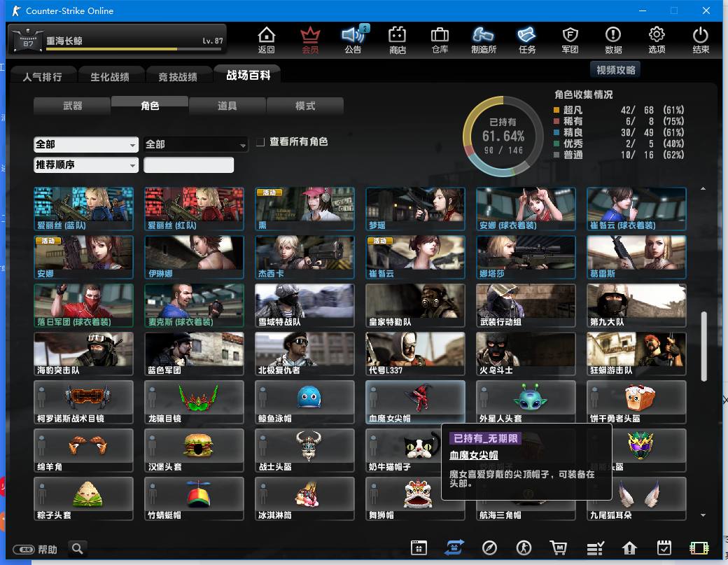
Task: Select the 海豹突击队 character card
Action: pyautogui.click(x=83, y=354)
